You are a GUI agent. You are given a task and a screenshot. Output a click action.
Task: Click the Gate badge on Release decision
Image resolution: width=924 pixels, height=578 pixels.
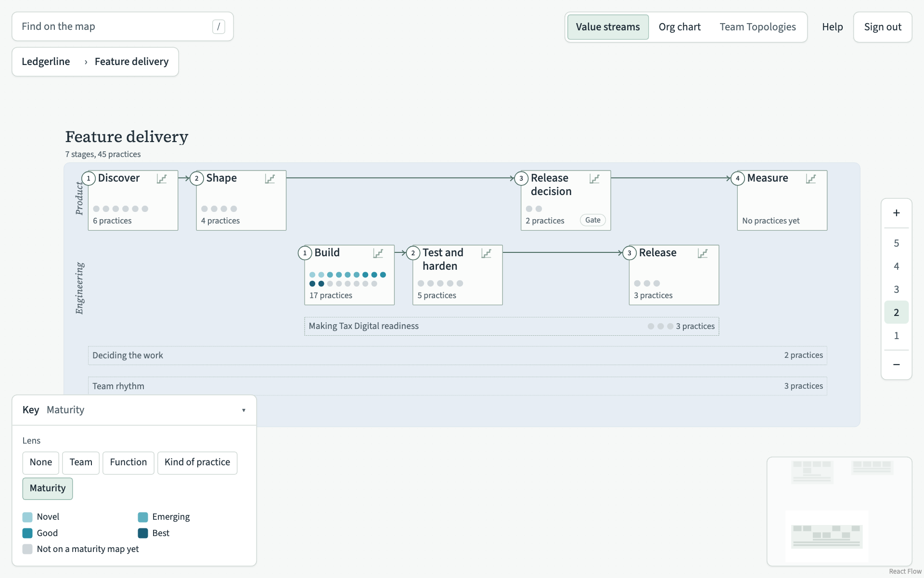pyautogui.click(x=593, y=220)
